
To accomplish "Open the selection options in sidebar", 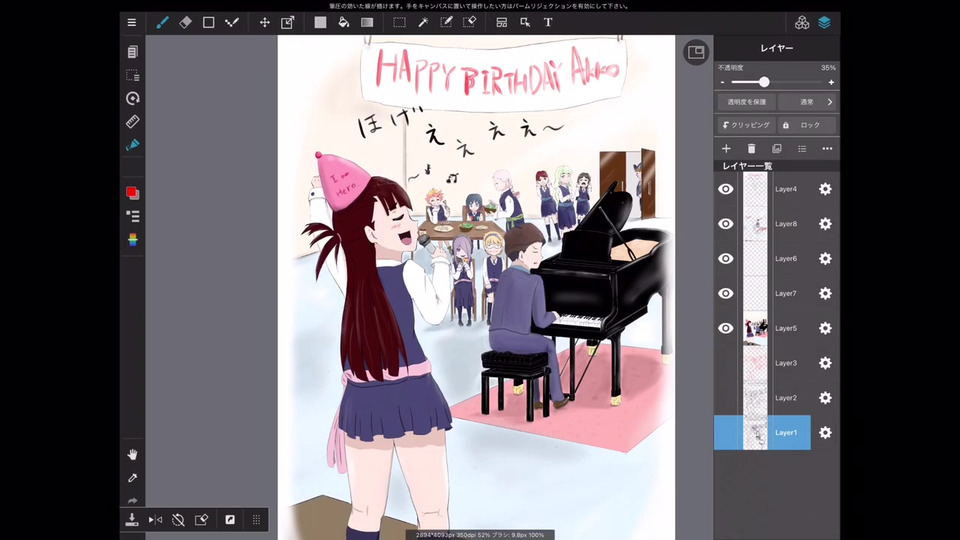I will click(132, 75).
